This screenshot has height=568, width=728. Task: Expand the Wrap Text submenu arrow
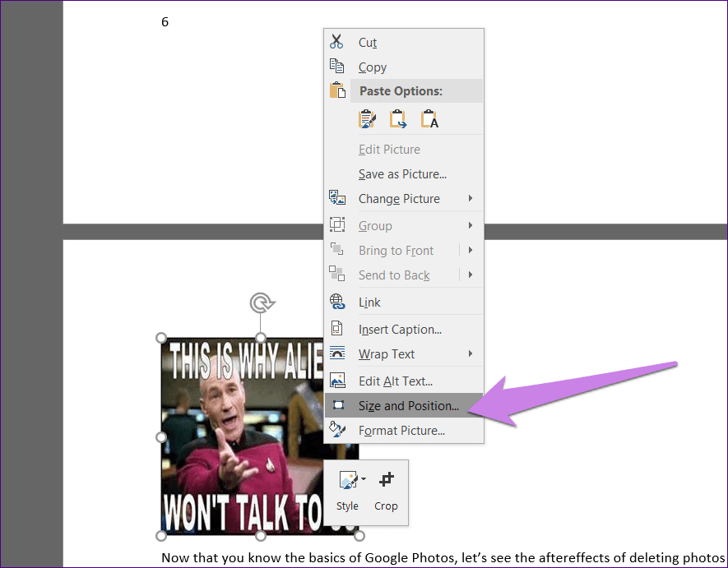point(471,353)
